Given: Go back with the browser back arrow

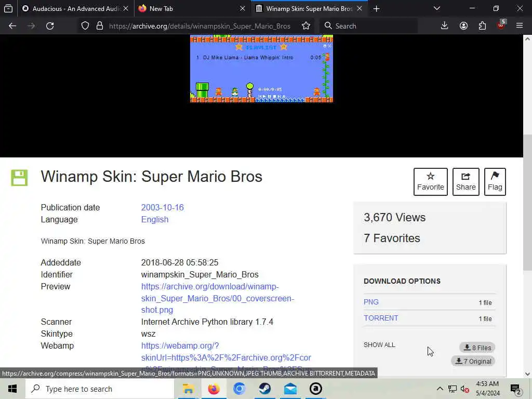Looking at the screenshot, I should [x=12, y=26].
